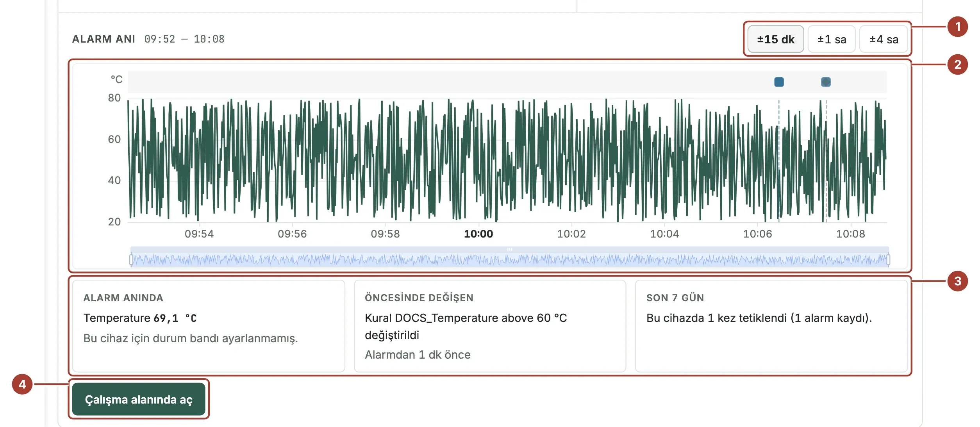Click Bu cihaz için durum bandı ayarlanmamış text

(x=191, y=338)
